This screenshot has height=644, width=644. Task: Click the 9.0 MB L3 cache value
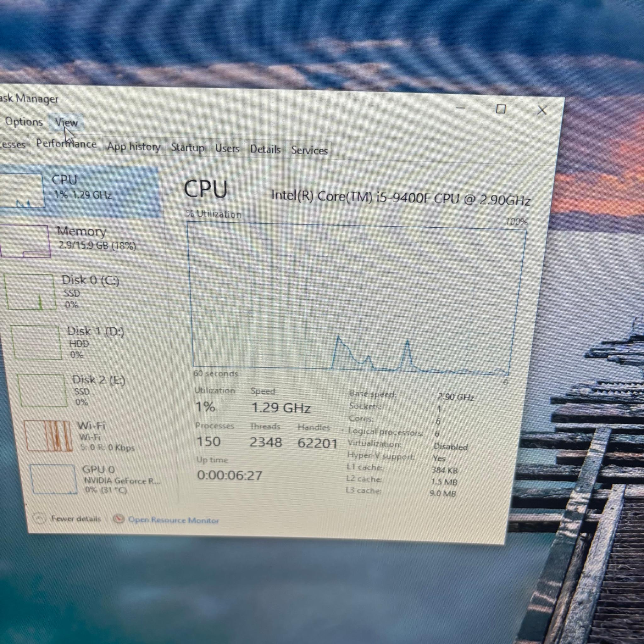pyautogui.click(x=443, y=493)
